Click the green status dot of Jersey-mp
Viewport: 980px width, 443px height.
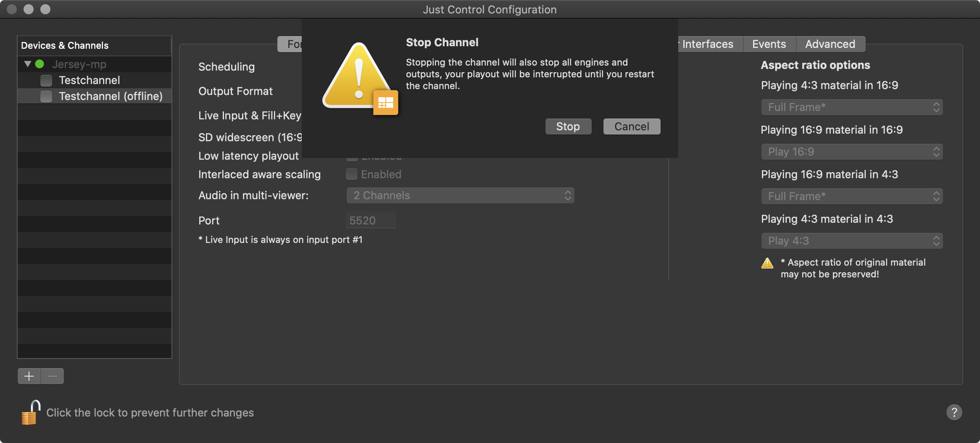[x=40, y=64]
